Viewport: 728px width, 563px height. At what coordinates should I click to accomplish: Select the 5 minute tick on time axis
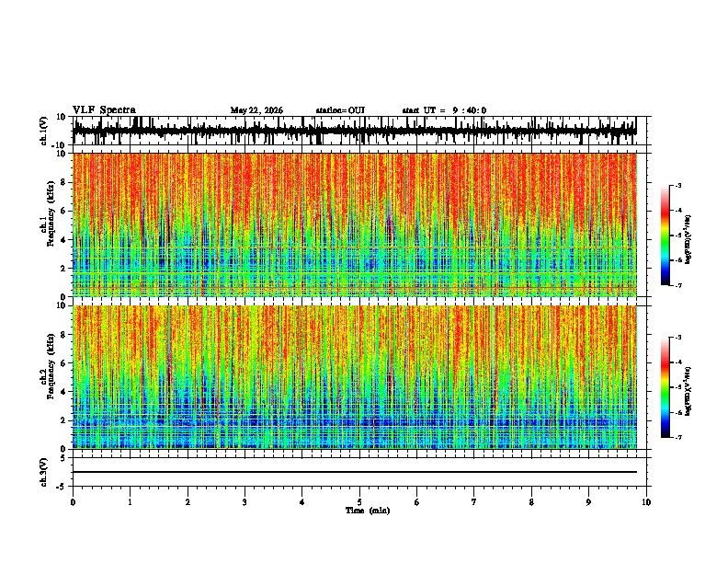(x=359, y=502)
